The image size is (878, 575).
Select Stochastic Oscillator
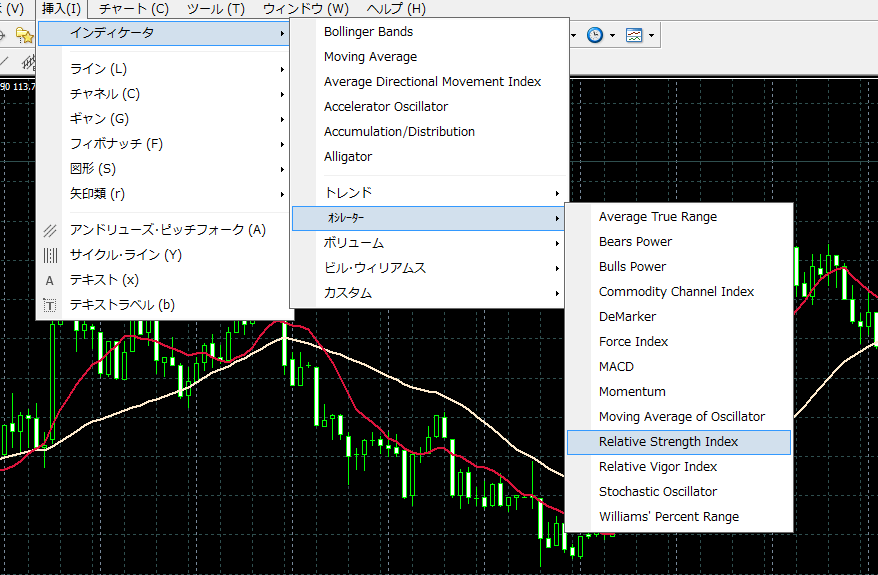tap(679, 492)
